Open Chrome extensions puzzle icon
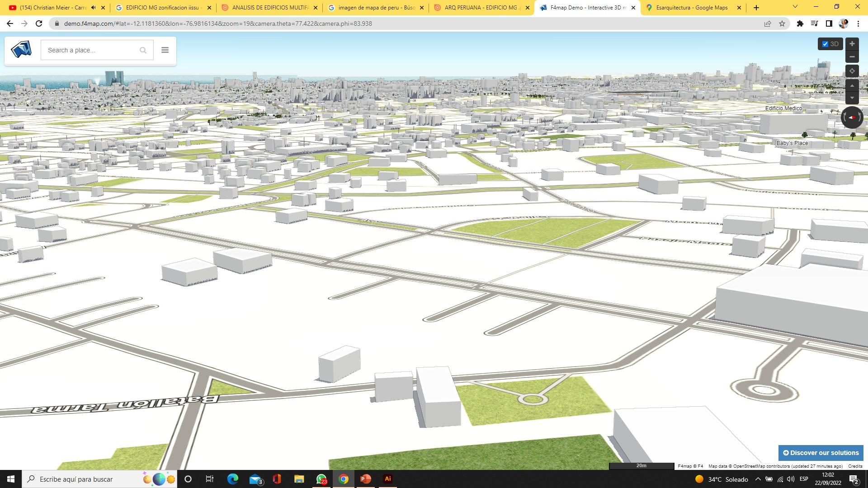The image size is (868, 488). point(800,23)
